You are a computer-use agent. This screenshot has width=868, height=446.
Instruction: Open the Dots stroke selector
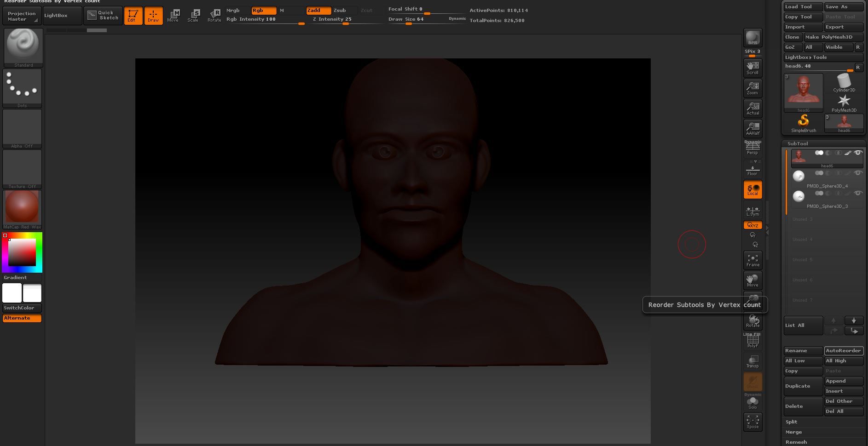pyautogui.click(x=22, y=88)
